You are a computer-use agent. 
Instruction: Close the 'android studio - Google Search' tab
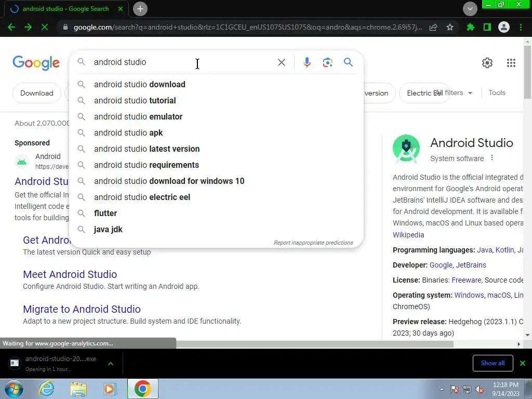[x=121, y=9]
